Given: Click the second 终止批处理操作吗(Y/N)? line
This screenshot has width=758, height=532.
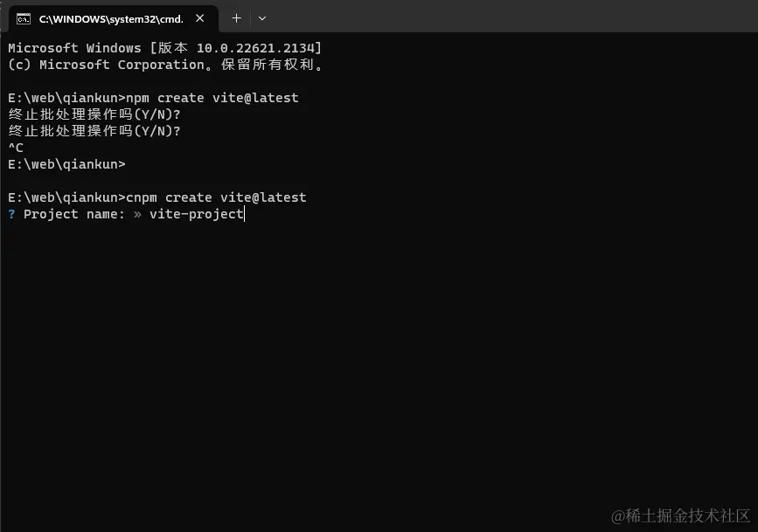Looking at the screenshot, I should [94, 131].
